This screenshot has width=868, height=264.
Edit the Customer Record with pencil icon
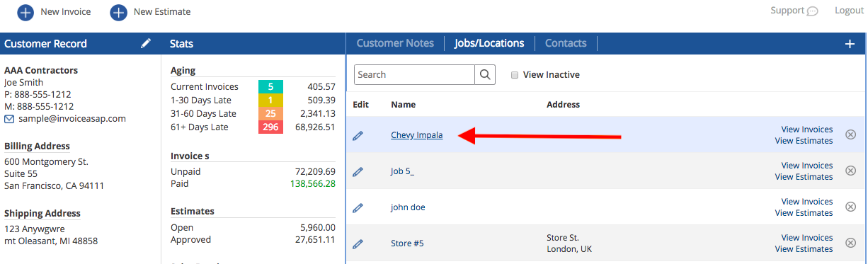point(146,43)
